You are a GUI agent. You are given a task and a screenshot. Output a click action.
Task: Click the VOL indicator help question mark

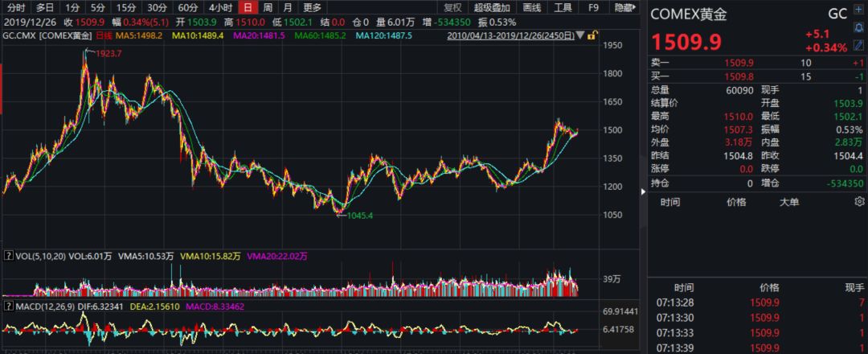[8, 256]
